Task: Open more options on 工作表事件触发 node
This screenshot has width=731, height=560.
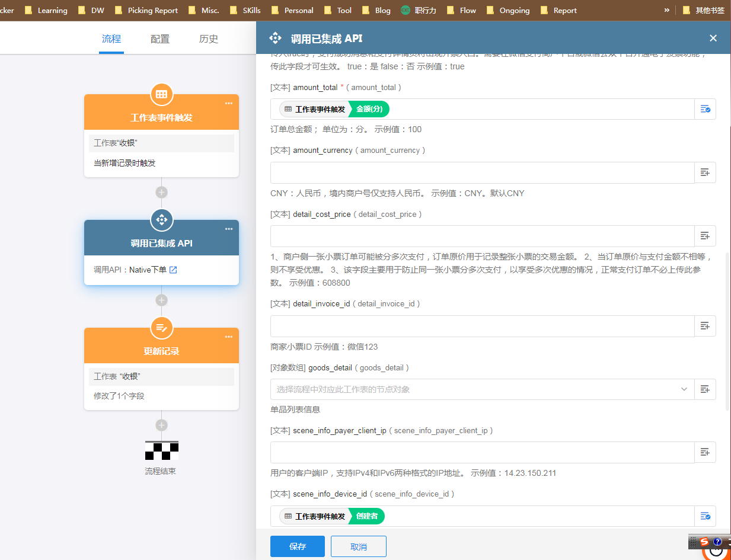Action: click(x=229, y=104)
